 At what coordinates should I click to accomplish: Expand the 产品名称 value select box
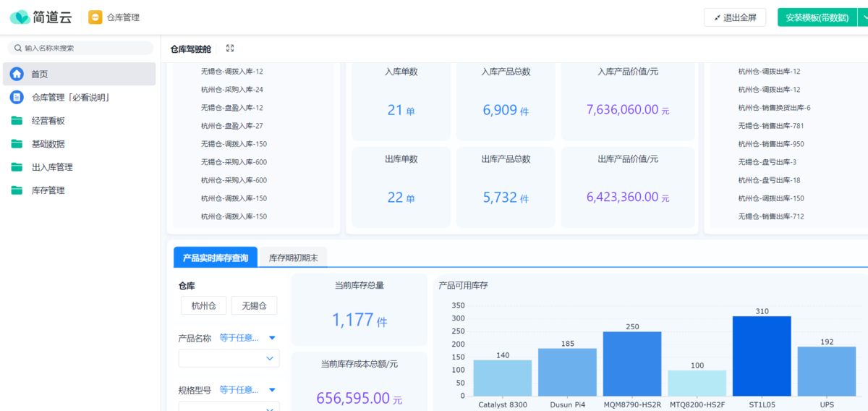[x=229, y=358]
